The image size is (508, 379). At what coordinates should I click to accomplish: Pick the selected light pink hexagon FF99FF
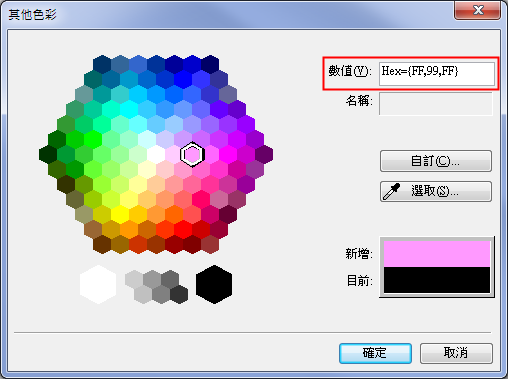point(192,154)
